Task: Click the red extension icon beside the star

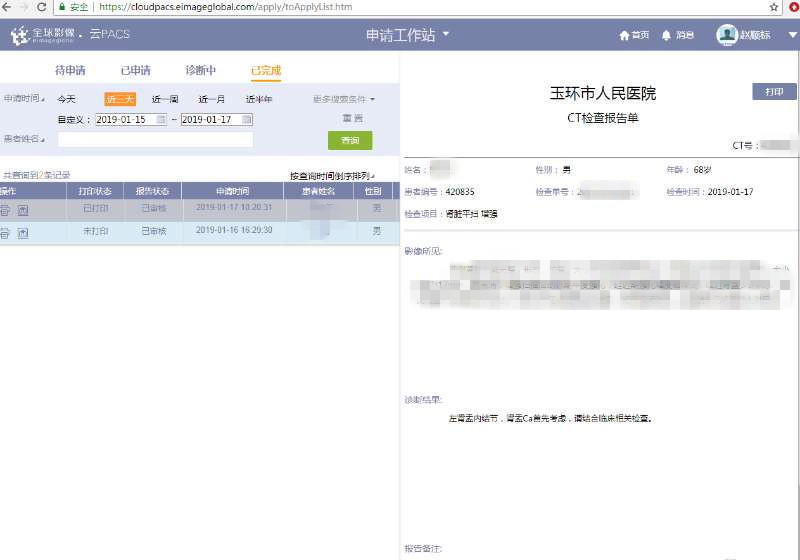Action: [794, 7]
